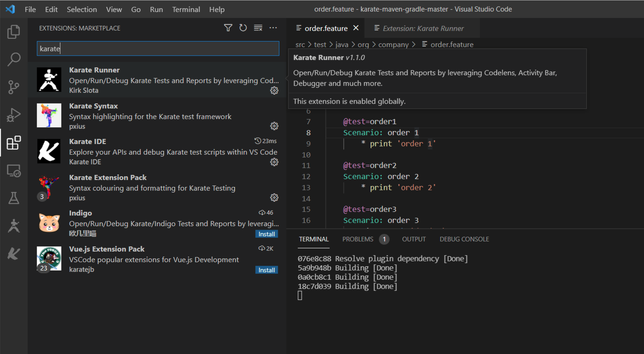Open settings gear for Karate Runner extension
The width and height of the screenshot is (644, 354).
(x=274, y=91)
